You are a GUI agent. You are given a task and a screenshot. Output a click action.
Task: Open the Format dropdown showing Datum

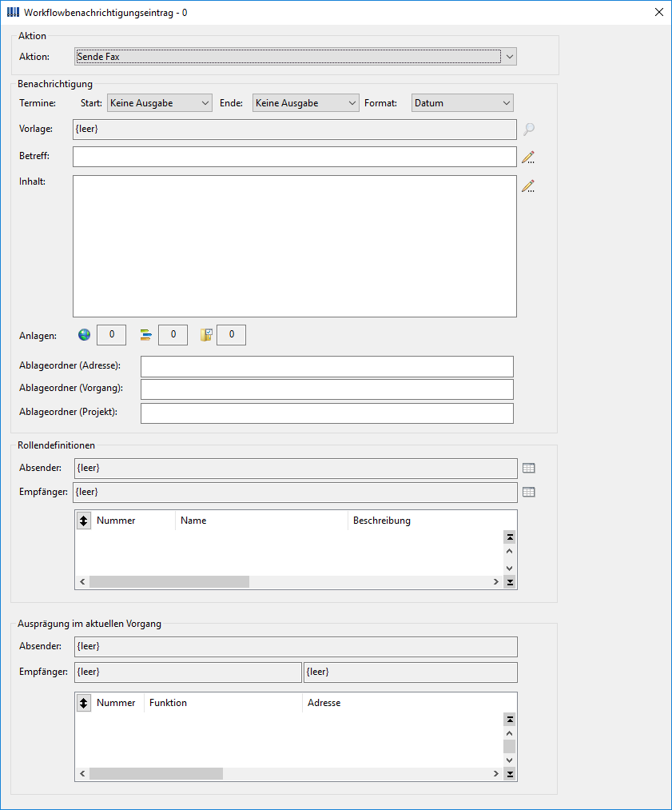pos(463,103)
